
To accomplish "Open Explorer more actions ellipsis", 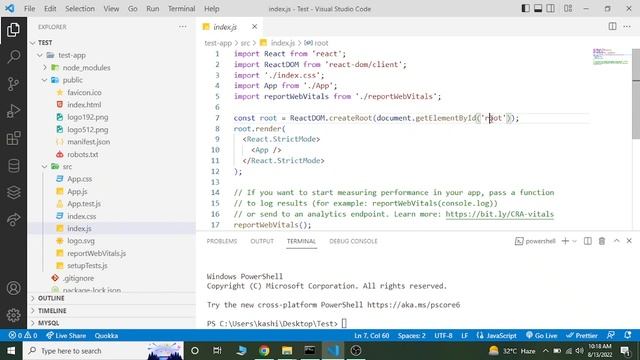I will pos(182,27).
